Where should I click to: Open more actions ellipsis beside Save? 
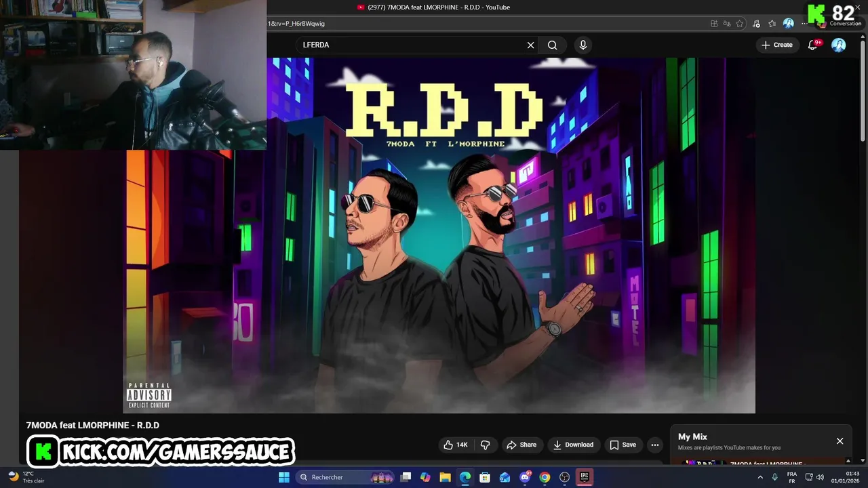point(654,445)
